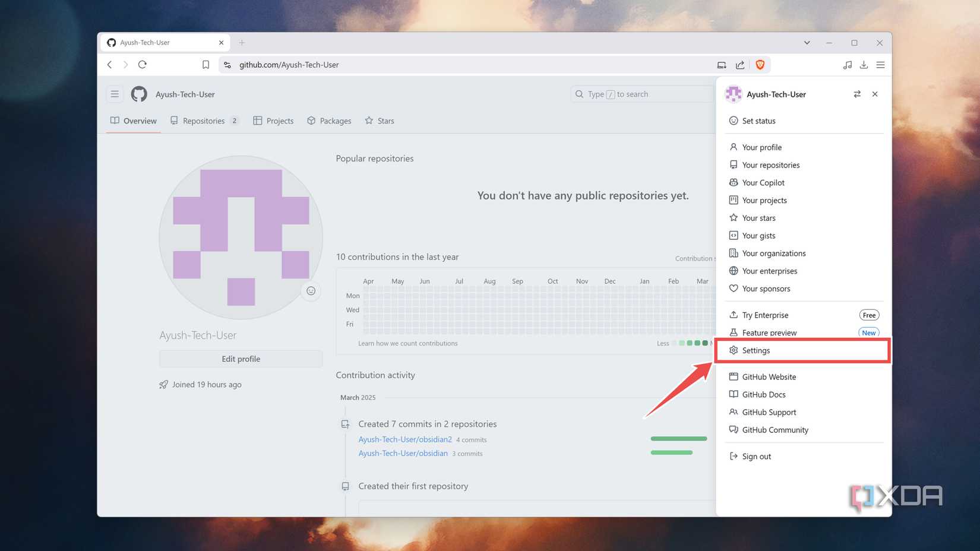The image size is (980, 551).
Task: Expand the browser tab list chevron
Action: pos(807,42)
